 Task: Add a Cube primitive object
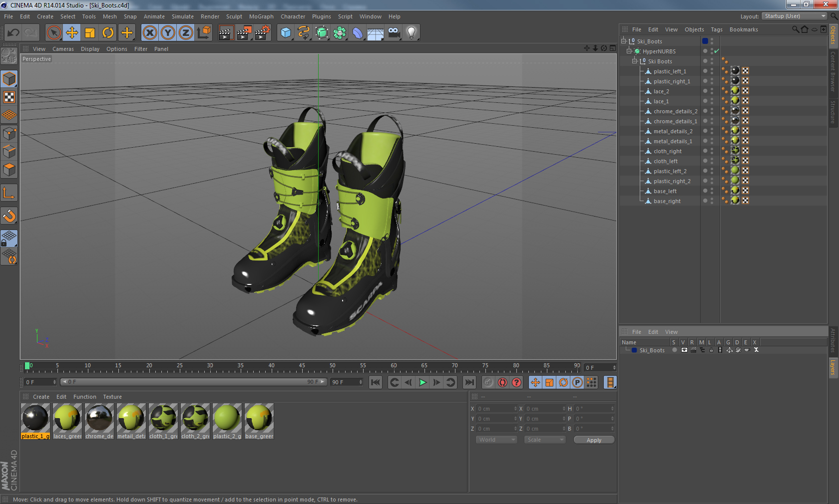[x=286, y=33]
